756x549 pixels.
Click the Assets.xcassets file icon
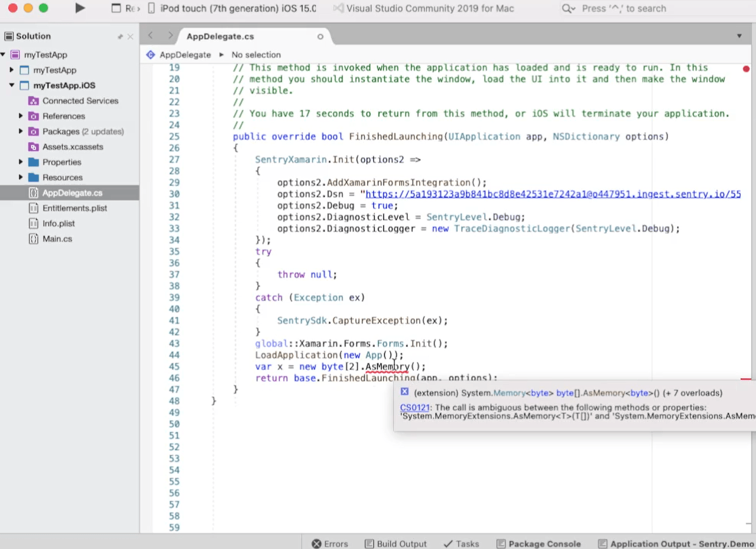[34, 147]
